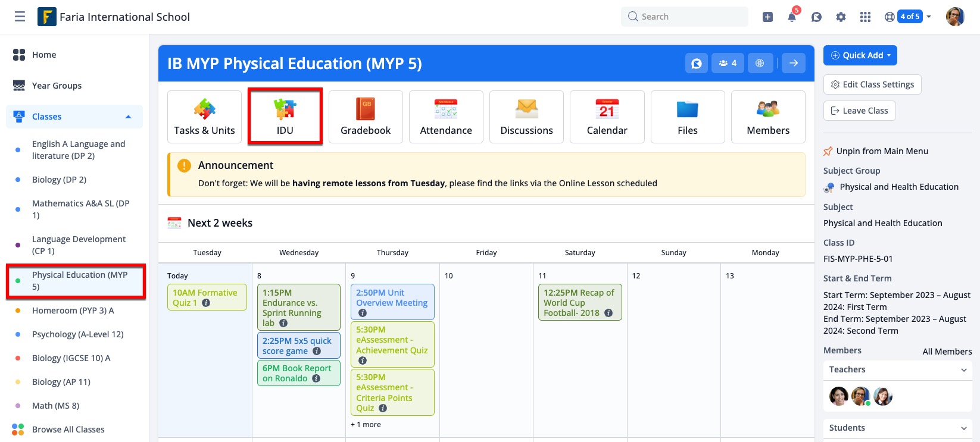Screen dimensions: 980x442
Task: Click the arrow button in class header
Action: 794,63
